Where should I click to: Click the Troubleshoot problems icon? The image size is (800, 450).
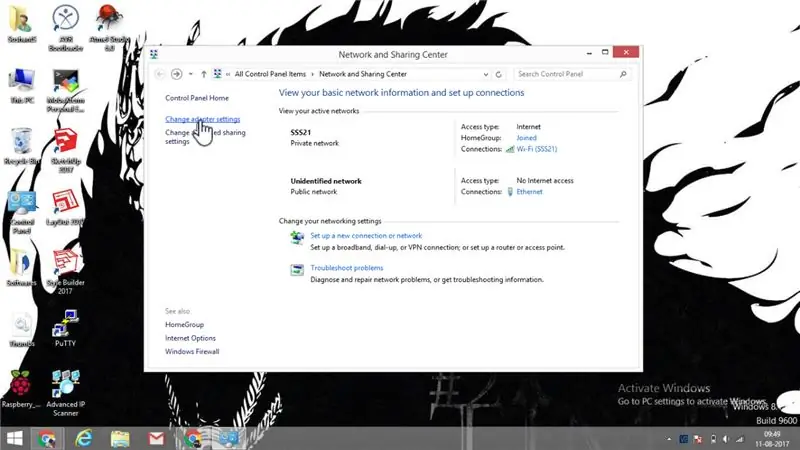pos(297,270)
